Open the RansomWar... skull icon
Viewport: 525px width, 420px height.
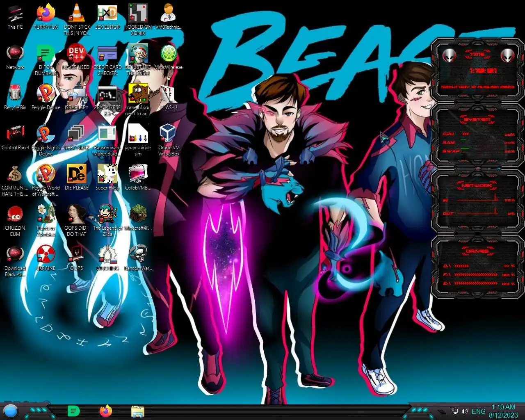tap(138, 258)
